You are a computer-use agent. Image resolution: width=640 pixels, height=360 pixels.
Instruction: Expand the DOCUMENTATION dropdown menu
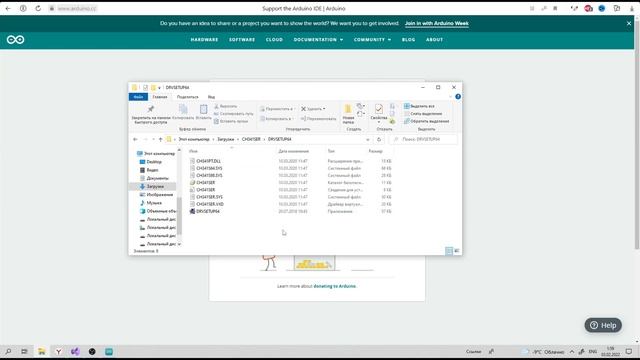coord(318,40)
